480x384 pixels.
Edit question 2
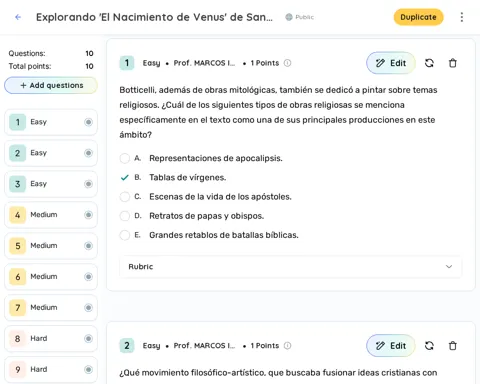[x=391, y=346]
